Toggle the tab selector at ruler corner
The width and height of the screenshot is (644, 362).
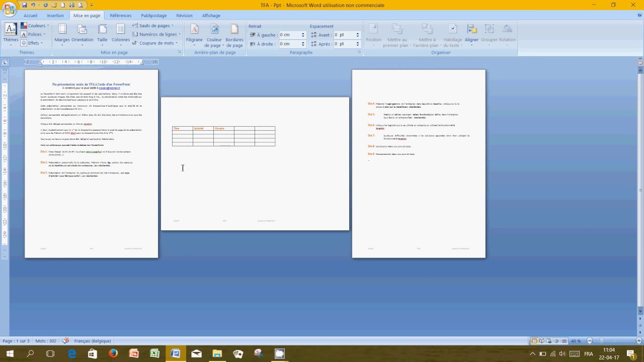pyautogui.click(x=5, y=62)
